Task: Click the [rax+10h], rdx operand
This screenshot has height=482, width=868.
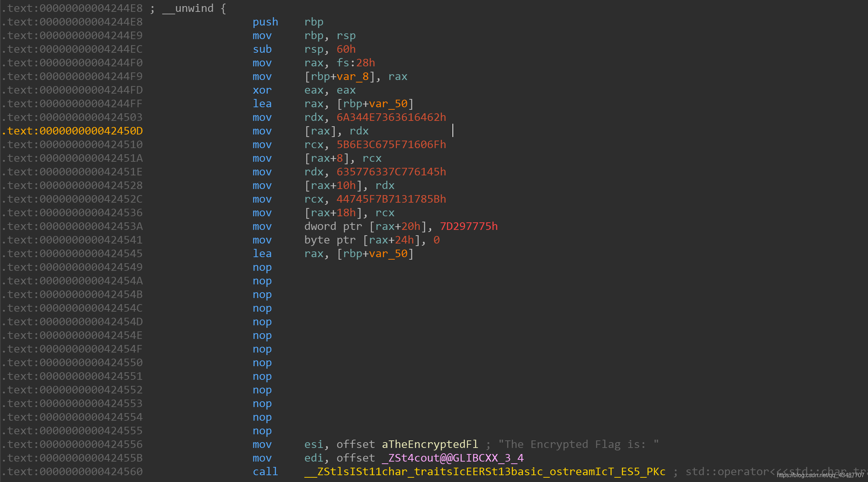Action: (349, 185)
